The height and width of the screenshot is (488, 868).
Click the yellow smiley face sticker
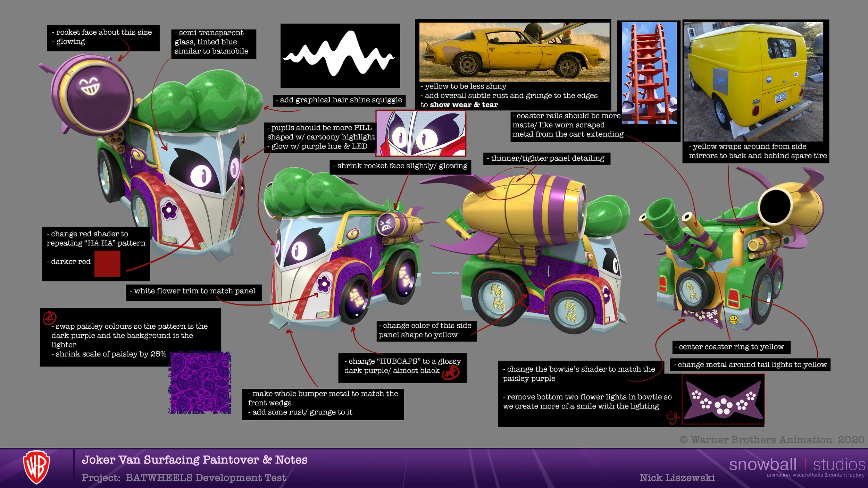coord(733,319)
